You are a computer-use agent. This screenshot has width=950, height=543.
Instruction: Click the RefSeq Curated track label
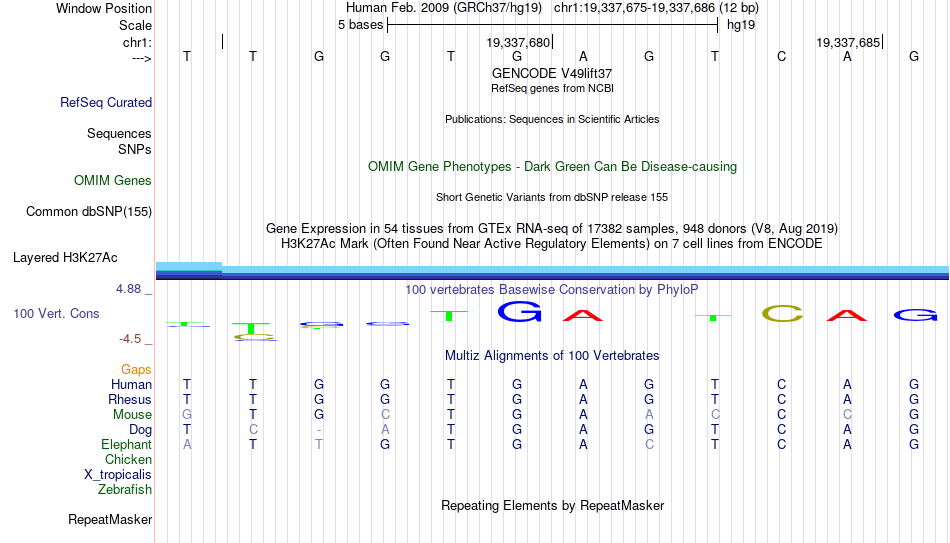tap(106, 102)
